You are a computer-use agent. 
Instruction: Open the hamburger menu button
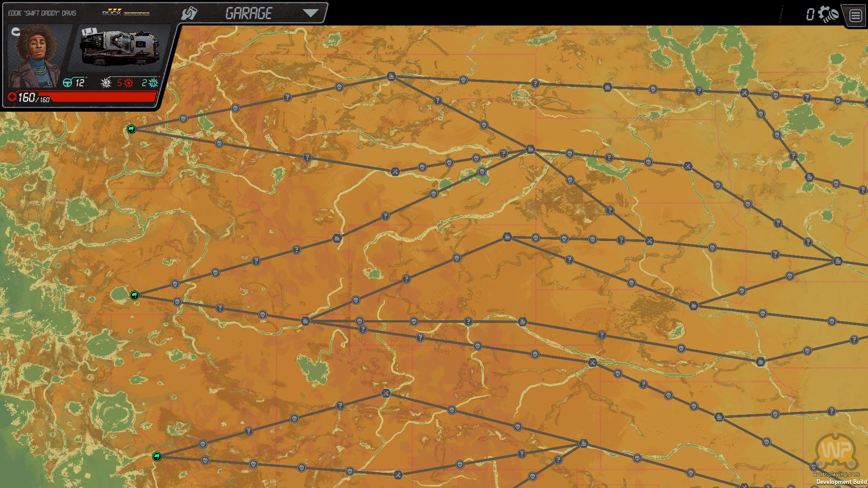coord(855,16)
